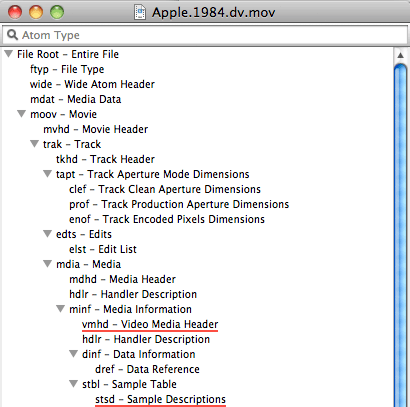Screen dimensions: 410x407
Task: Select ftyp - File Type atom
Action: coord(67,69)
